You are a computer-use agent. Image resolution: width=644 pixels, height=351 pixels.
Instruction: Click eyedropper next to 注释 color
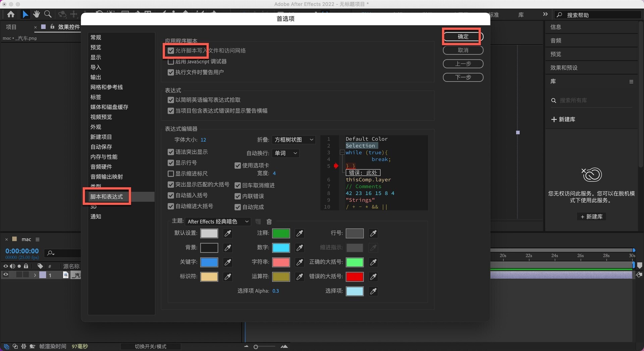click(300, 233)
